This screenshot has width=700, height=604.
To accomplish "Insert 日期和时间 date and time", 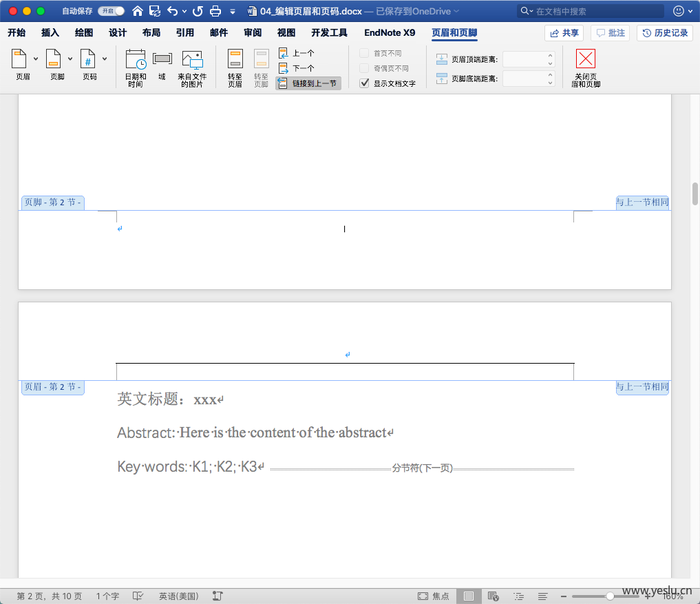I will pos(136,68).
